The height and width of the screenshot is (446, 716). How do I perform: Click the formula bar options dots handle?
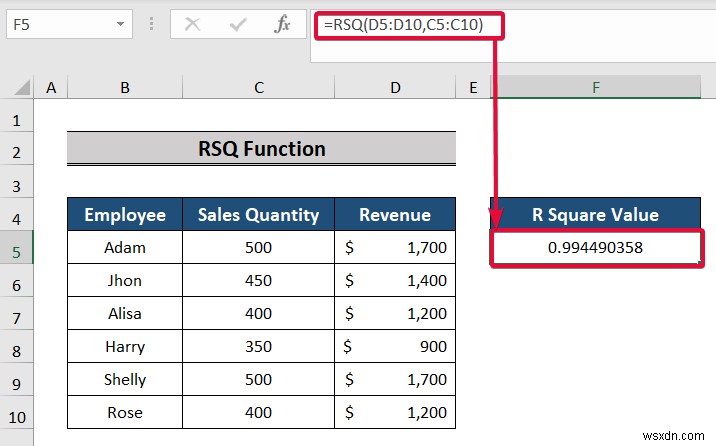[151, 24]
